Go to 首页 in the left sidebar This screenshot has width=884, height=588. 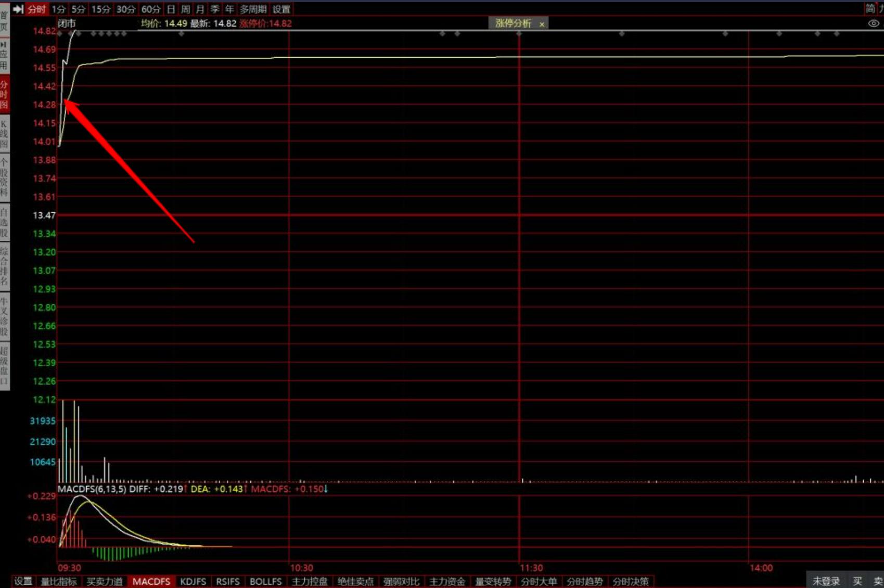pyautogui.click(x=4, y=21)
